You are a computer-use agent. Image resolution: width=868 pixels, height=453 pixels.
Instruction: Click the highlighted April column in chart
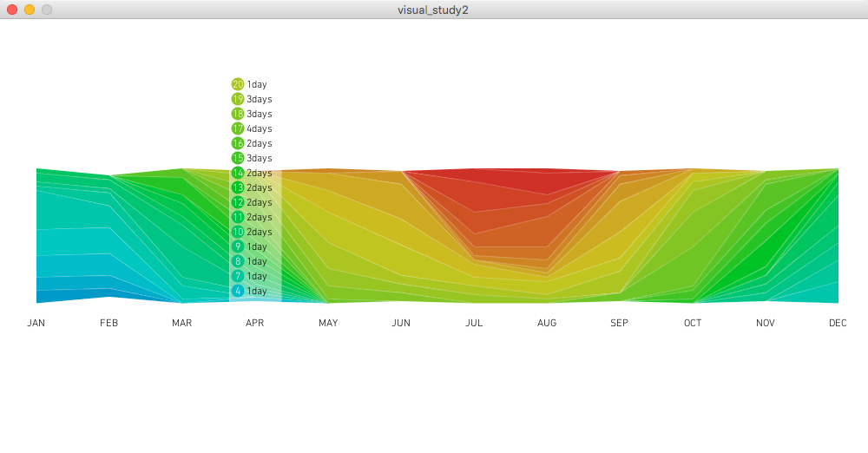[x=255, y=236]
